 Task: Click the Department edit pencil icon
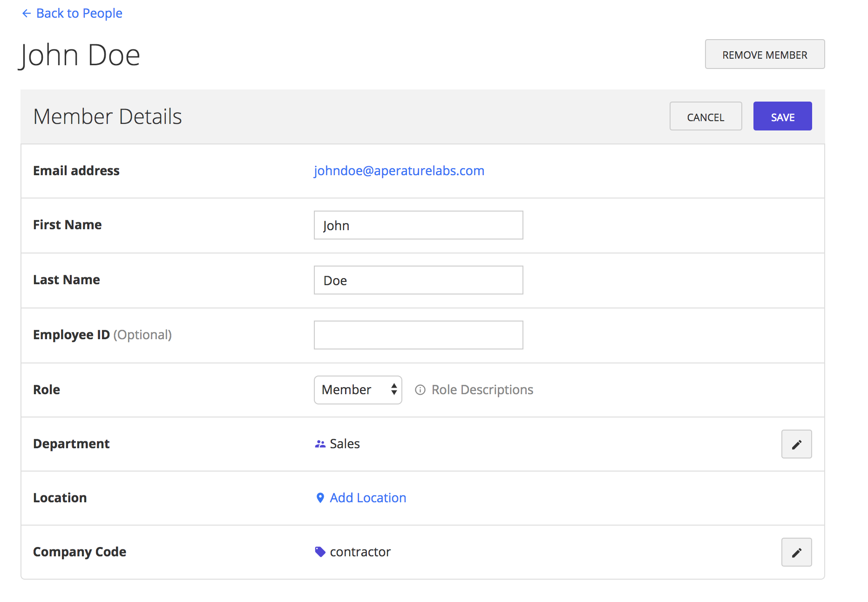click(796, 444)
